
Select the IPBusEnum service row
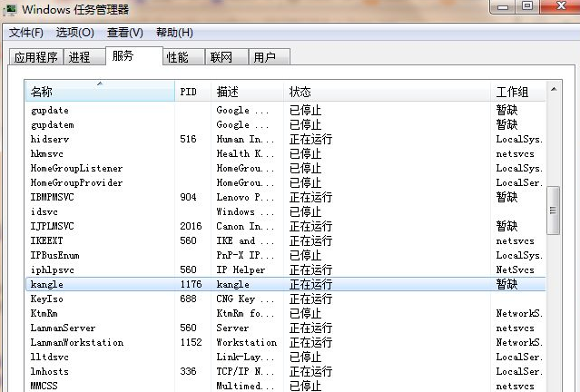tap(286, 256)
